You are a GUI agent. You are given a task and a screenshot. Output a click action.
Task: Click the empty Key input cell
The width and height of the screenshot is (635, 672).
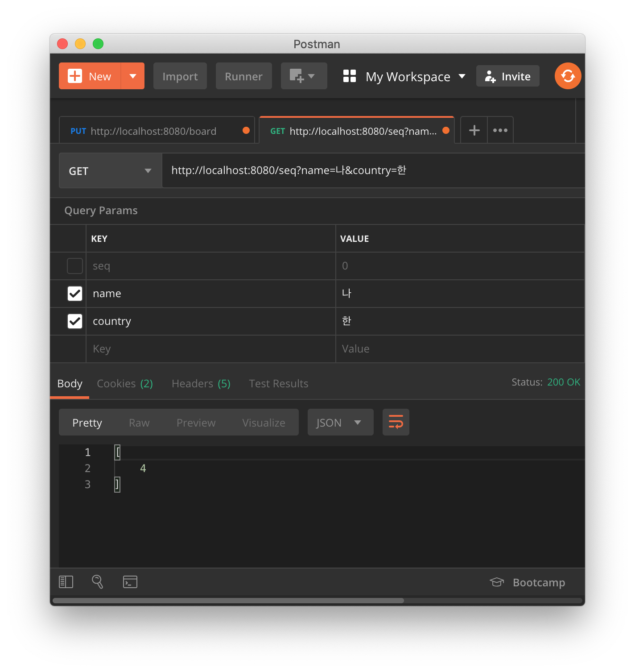coord(211,349)
